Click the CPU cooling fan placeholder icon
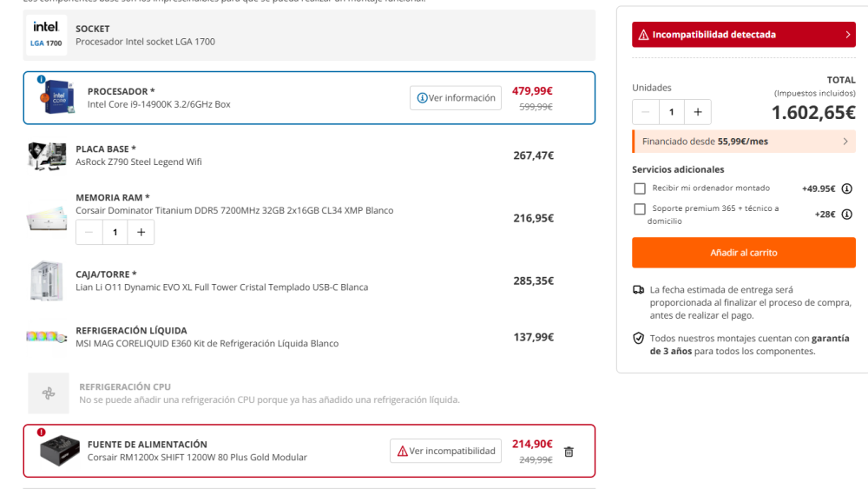The image size is (868, 495). coord(49,393)
